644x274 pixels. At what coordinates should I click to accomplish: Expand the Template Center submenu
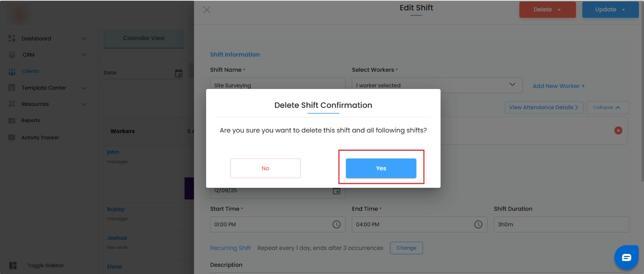point(84,88)
